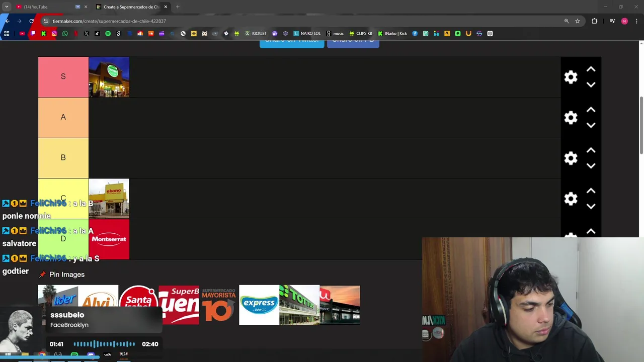Open the apps grid shortcut
The width and height of the screenshot is (644, 362).
pyautogui.click(x=7, y=34)
